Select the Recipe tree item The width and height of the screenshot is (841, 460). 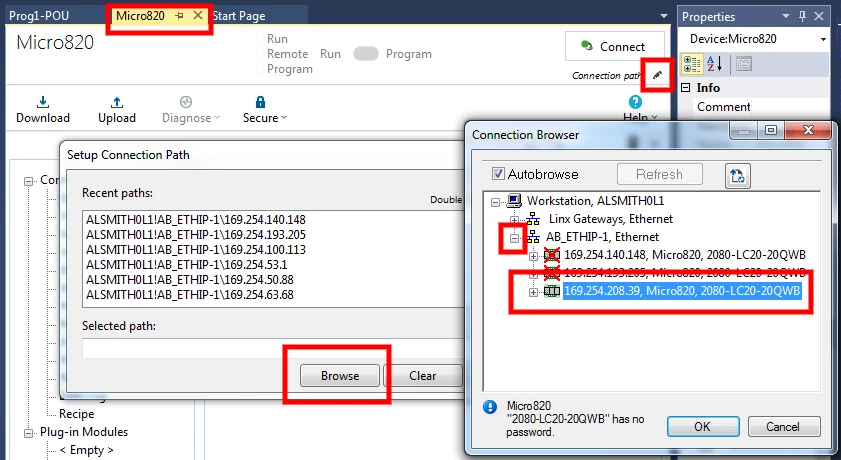tap(76, 414)
